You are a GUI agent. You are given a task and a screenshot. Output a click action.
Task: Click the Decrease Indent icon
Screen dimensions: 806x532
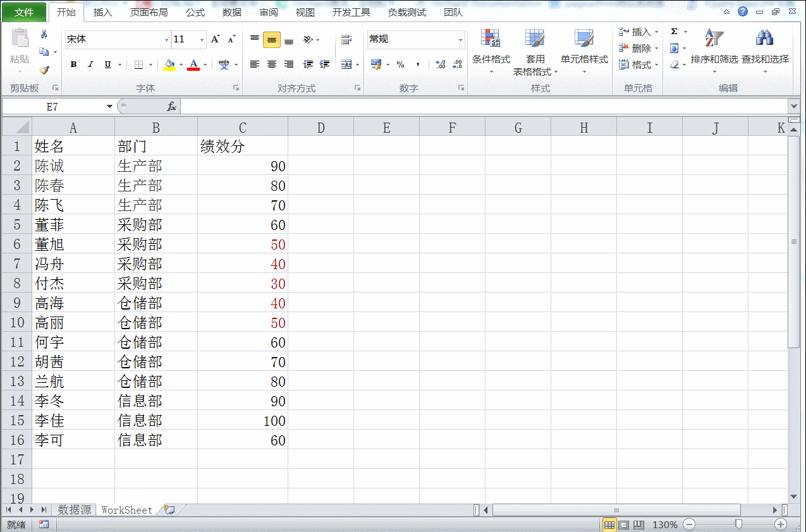[x=308, y=64]
